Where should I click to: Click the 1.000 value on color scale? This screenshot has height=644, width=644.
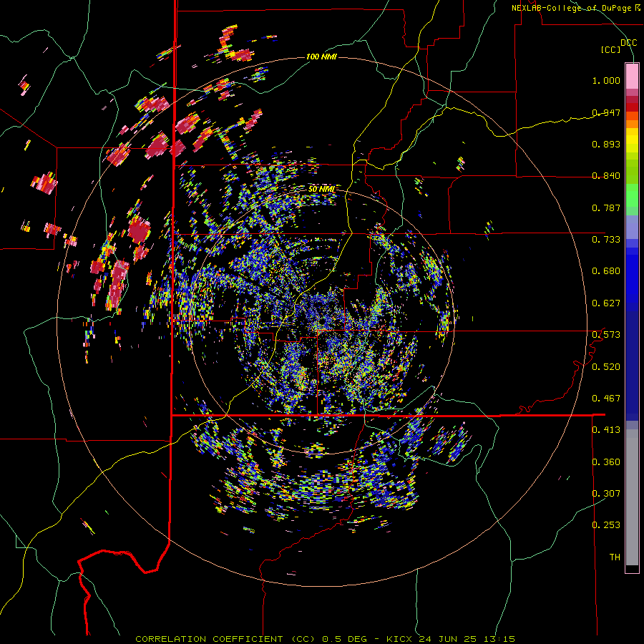606,80
